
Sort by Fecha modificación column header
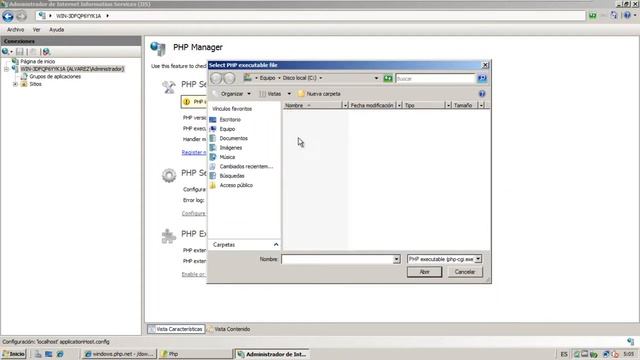click(x=372, y=105)
